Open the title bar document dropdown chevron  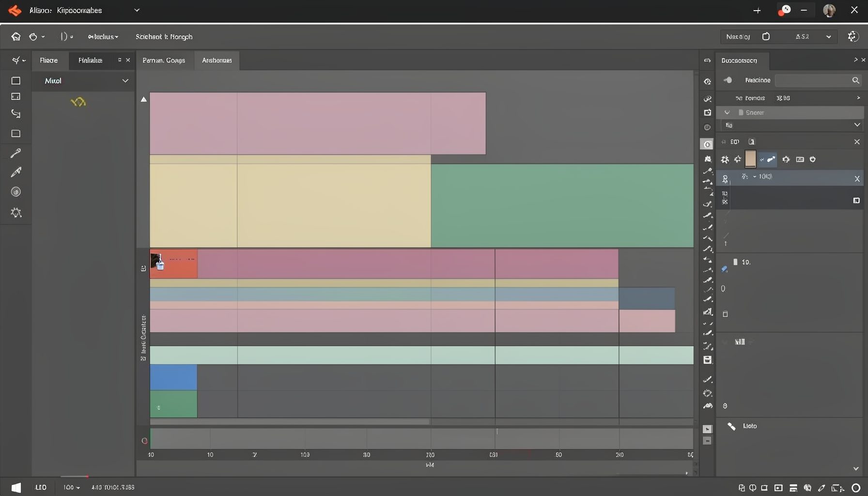(x=137, y=10)
